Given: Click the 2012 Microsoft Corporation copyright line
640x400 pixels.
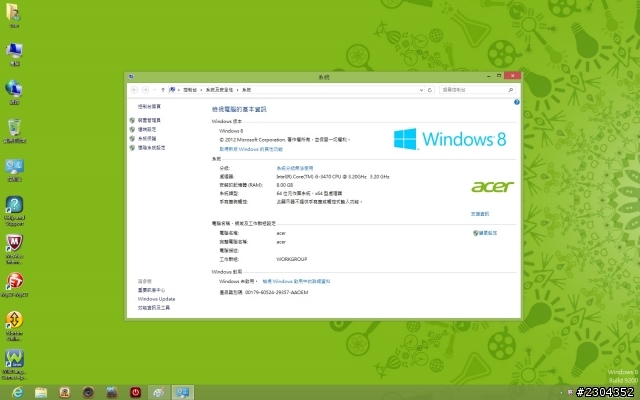Looking at the screenshot, I should [284, 140].
